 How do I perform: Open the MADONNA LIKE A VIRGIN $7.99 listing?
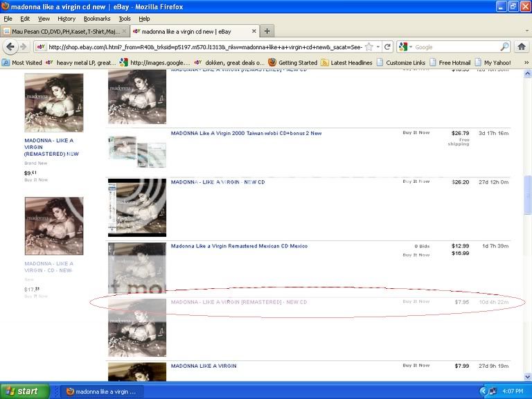pos(204,366)
